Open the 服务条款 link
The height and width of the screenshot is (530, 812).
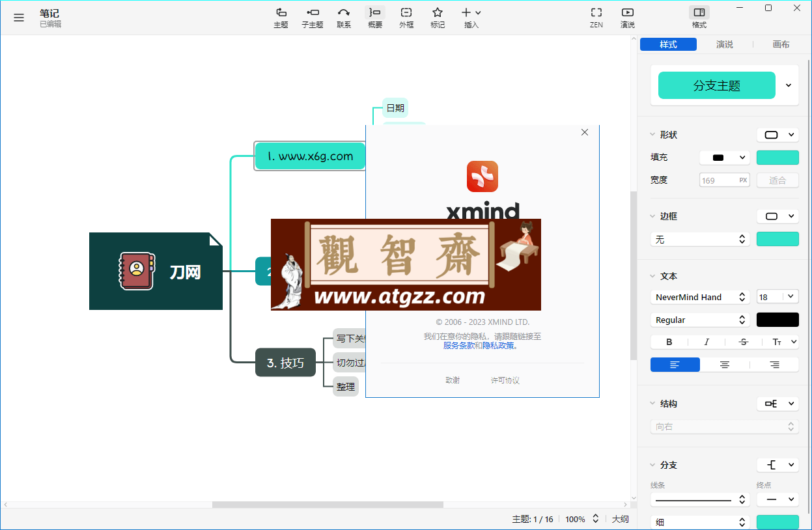(x=458, y=346)
